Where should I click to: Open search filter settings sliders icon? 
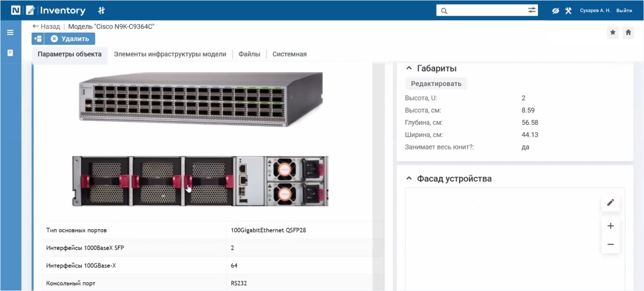pyautogui.click(x=532, y=10)
